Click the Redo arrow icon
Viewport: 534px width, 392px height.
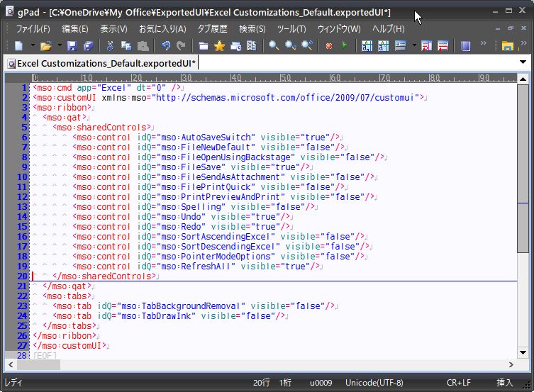[x=181, y=45]
